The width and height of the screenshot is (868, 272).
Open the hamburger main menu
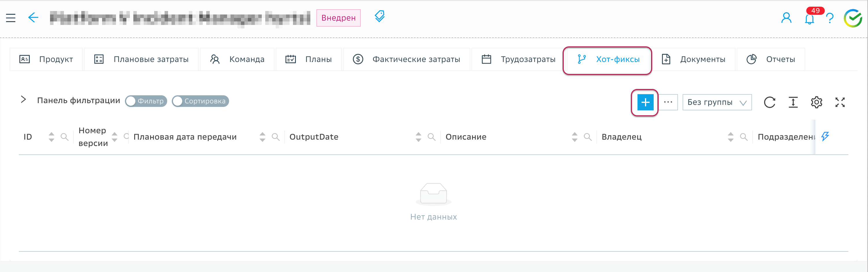11,18
